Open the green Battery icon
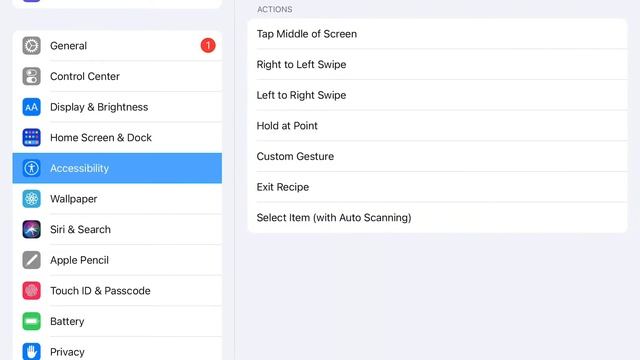Screen dimensions: 640x360 coord(31,321)
